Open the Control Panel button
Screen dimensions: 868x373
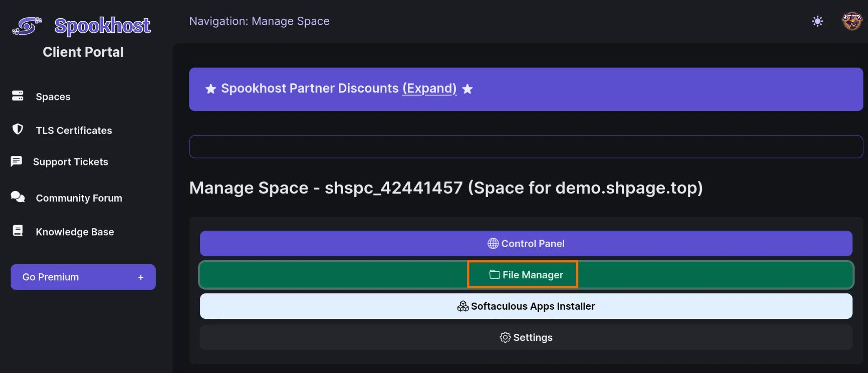[526, 243]
